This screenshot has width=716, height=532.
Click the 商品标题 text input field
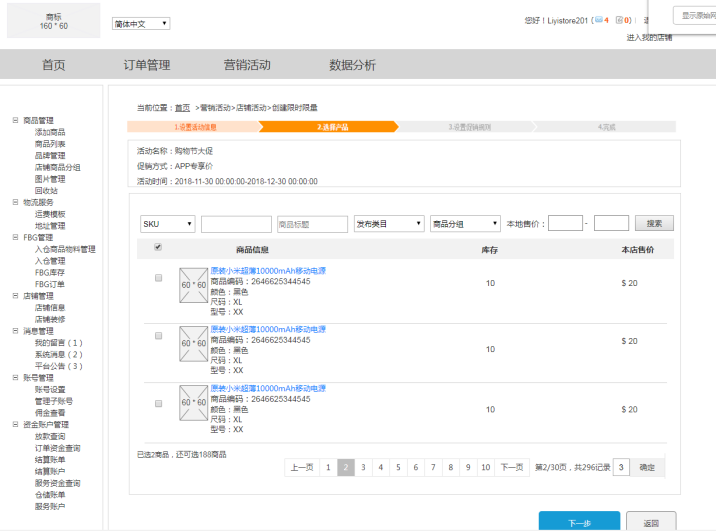point(311,224)
